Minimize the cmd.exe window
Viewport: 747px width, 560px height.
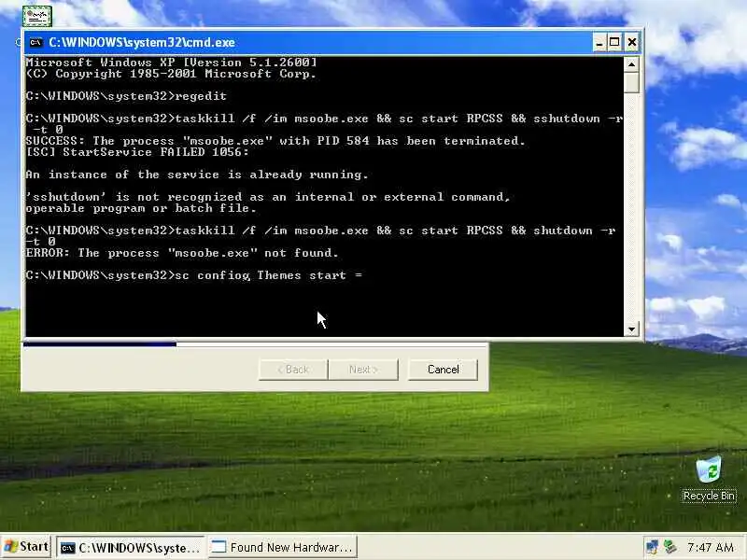tap(599, 42)
